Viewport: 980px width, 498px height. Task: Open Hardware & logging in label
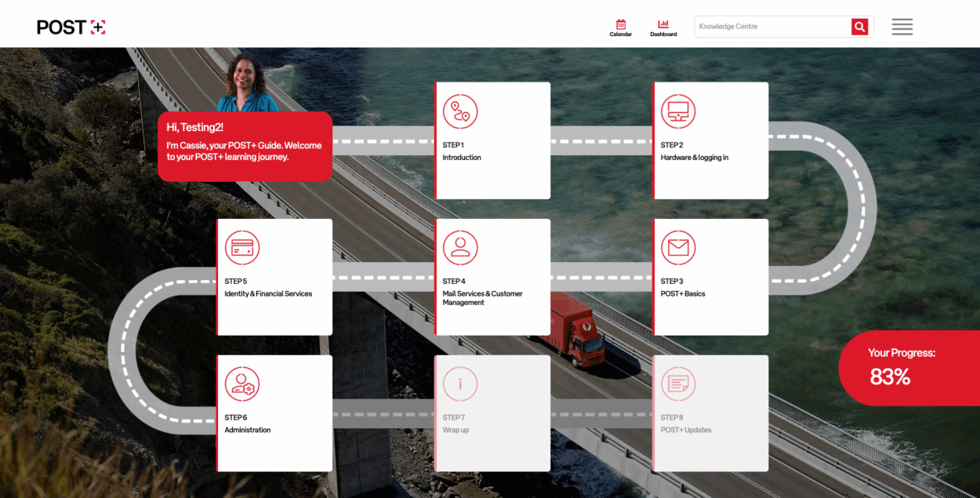coord(695,158)
